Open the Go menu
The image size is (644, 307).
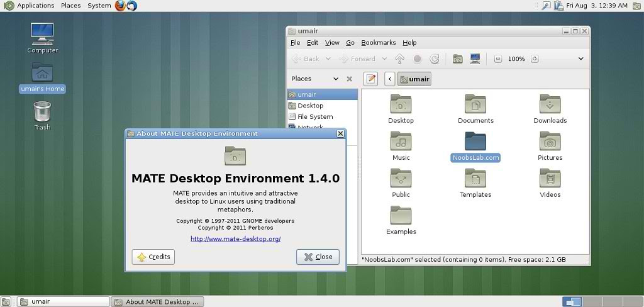[350, 42]
